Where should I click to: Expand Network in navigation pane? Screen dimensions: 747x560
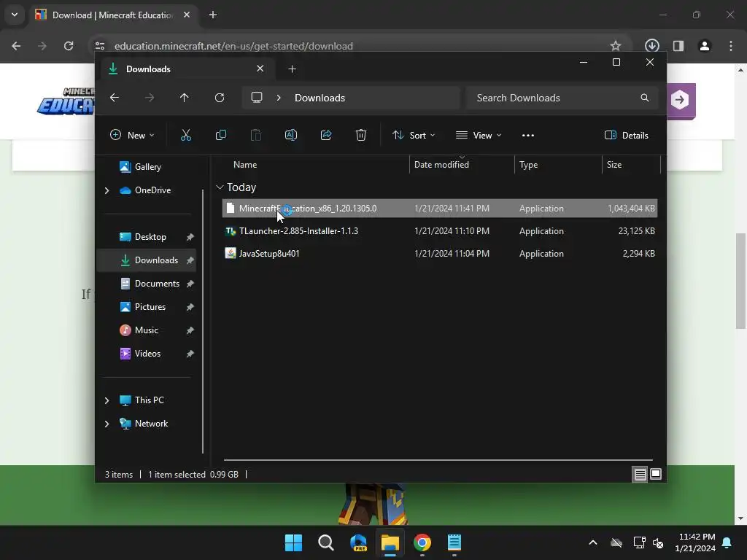pos(107,424)
